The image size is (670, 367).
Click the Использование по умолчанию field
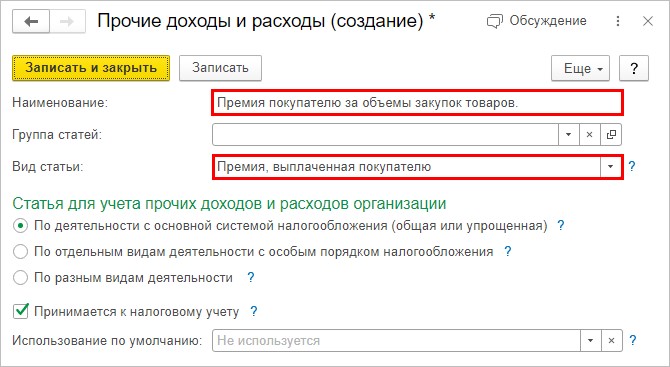click(396, 341)
